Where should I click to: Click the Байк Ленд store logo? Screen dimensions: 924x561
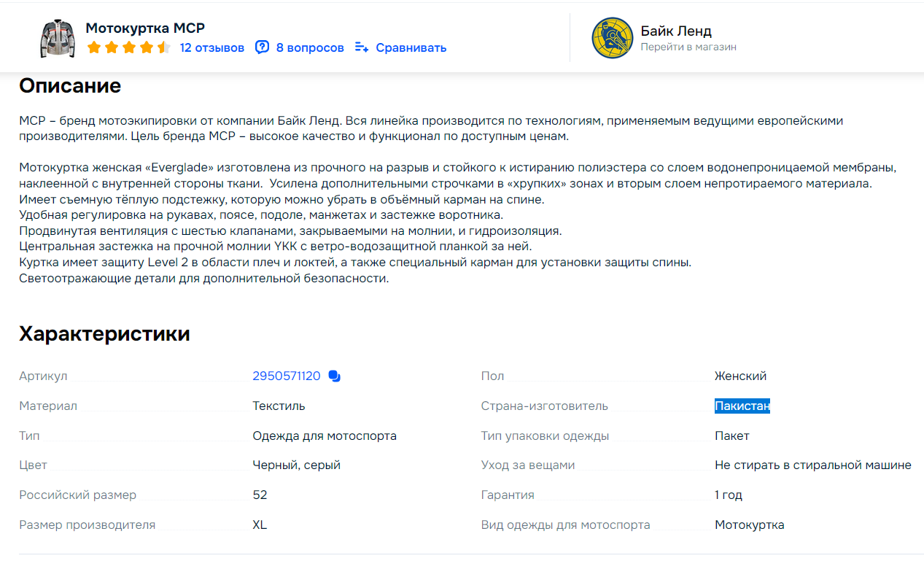pyautogui.click(x=613, y=38)
